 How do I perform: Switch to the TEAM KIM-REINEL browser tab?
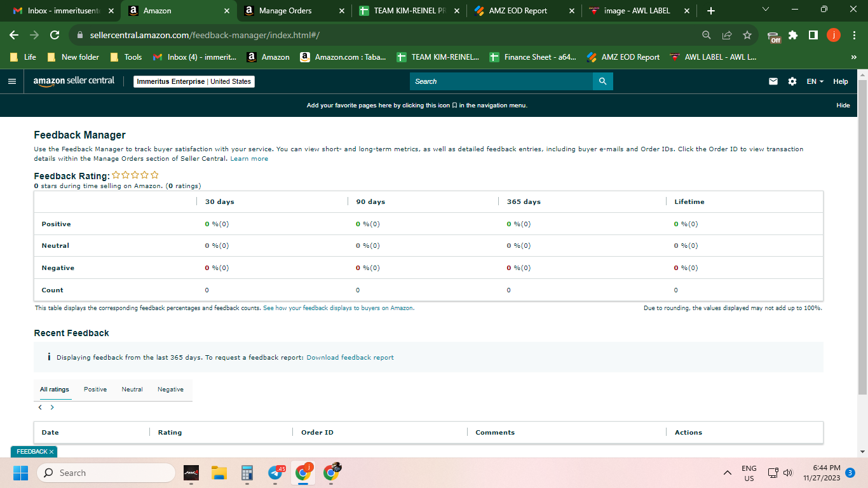[409, 11]
